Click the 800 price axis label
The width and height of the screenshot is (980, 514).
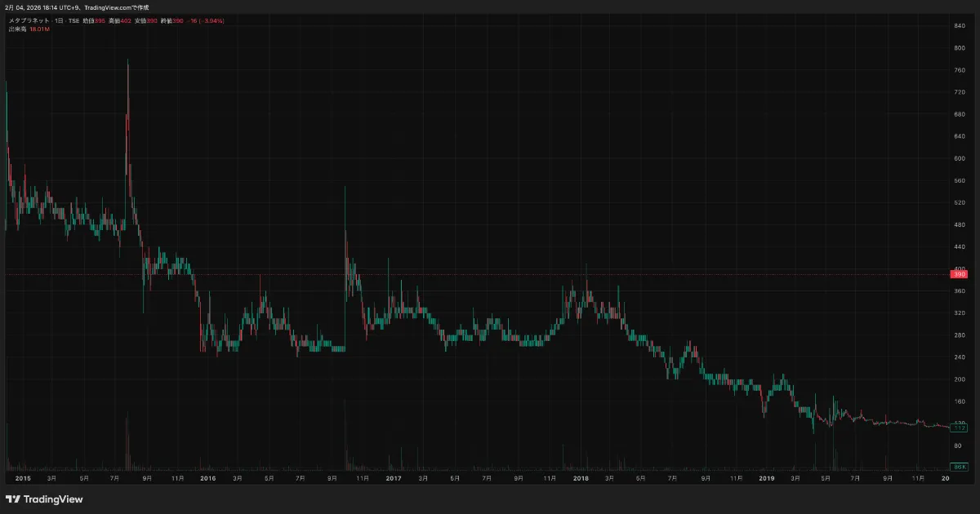click(x=960, y=48)
